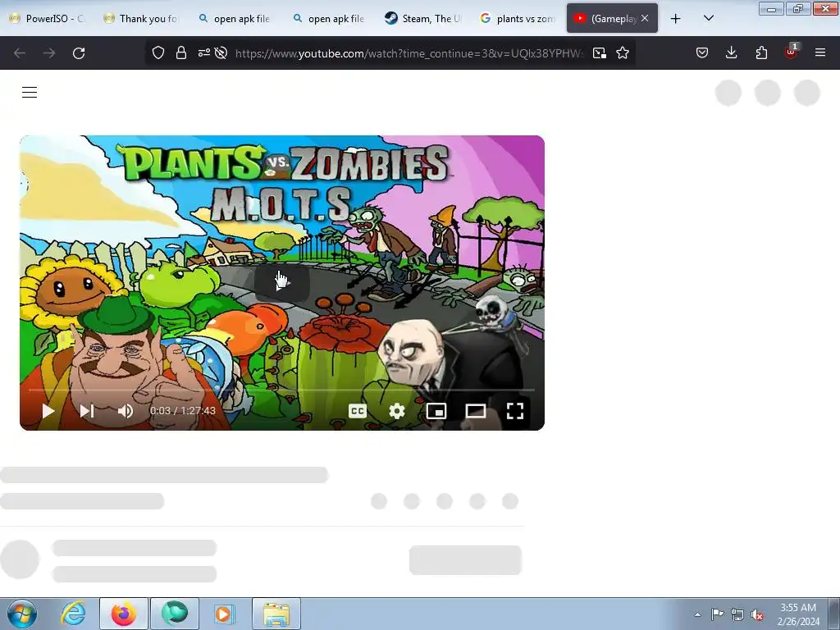Open File Explorer from taskbar
The width and height of the screenshot is (840, 630).
click(276, 614)
